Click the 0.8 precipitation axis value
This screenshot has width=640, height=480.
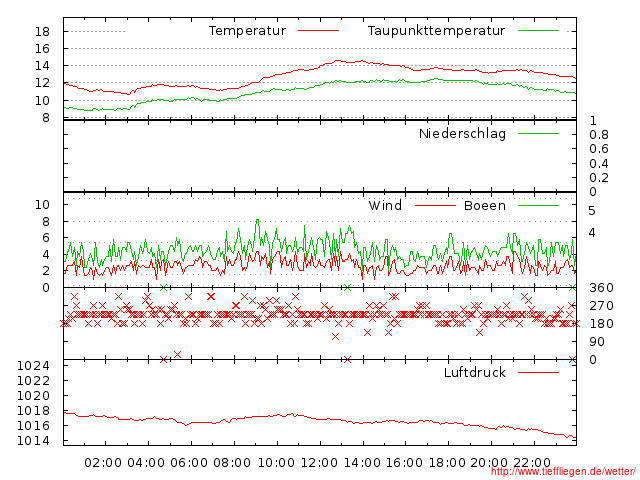click(x=599, y=135)
